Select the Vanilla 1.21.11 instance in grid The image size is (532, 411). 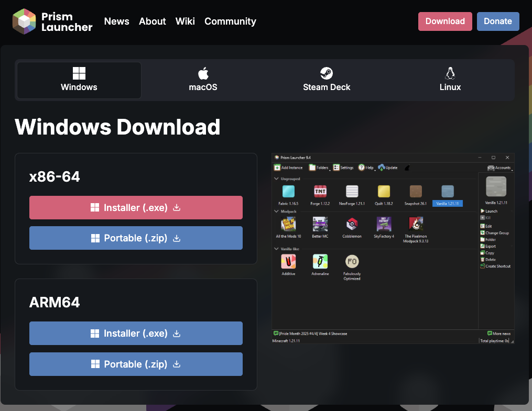point(448,195)
